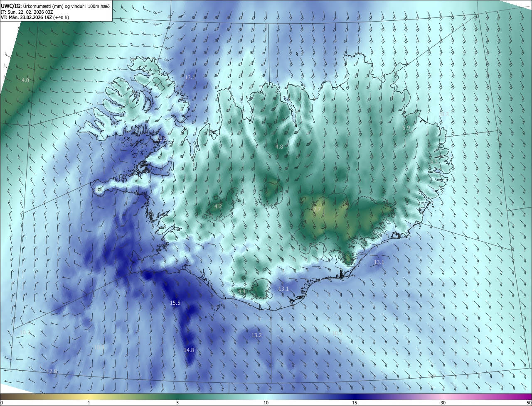Click the 10.2 value label on the map
The width and height of the screenshot is (532, 406).
coord(25,332)
